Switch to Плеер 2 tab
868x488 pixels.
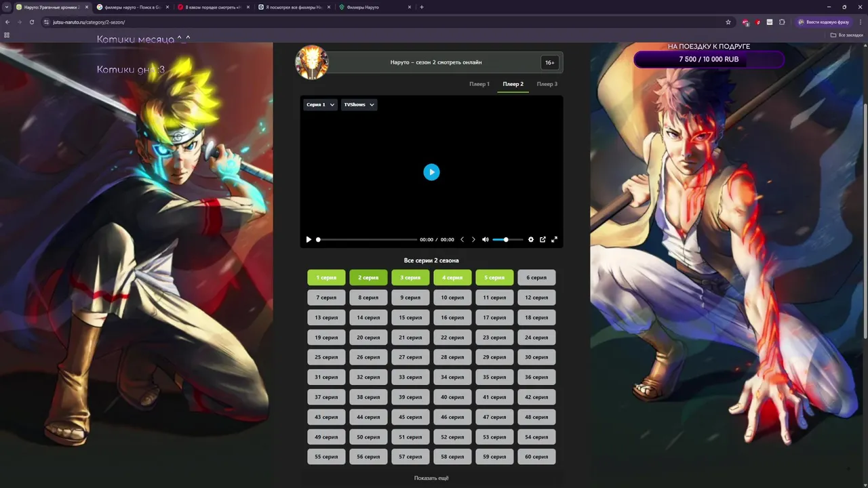pos(513,84)
